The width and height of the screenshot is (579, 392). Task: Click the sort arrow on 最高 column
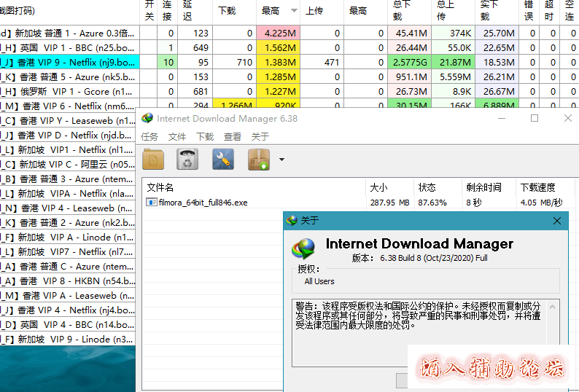pos(294,11)
